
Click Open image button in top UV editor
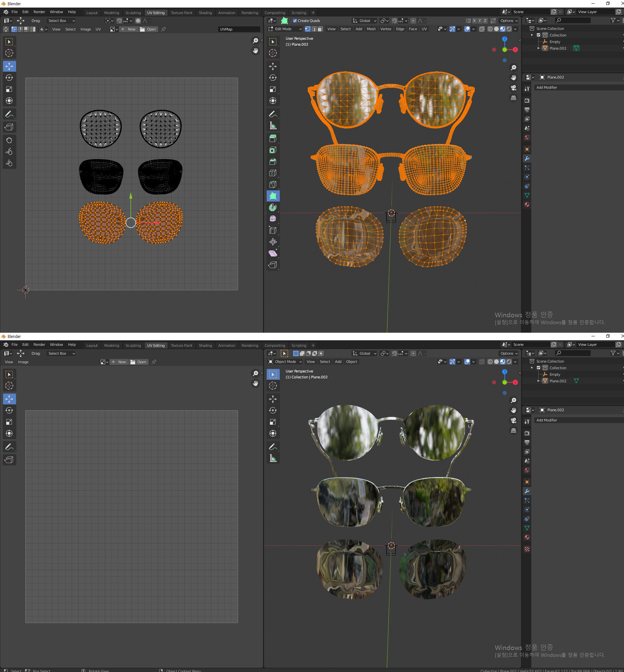(x=148, y=29)
